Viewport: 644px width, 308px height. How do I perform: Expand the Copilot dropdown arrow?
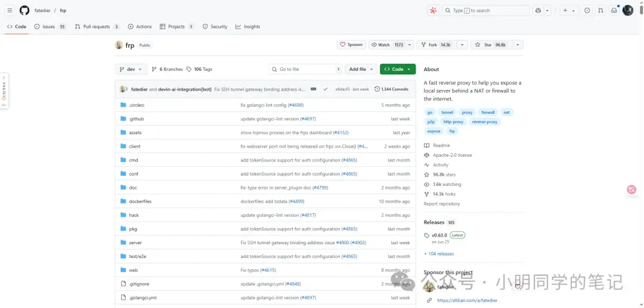pos(547,11)
